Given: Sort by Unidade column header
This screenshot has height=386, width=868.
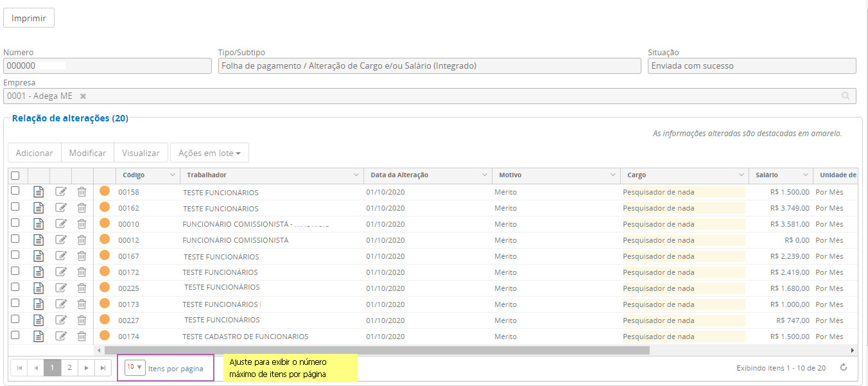Looking at the screenshot, I should [x=837, y=175].
